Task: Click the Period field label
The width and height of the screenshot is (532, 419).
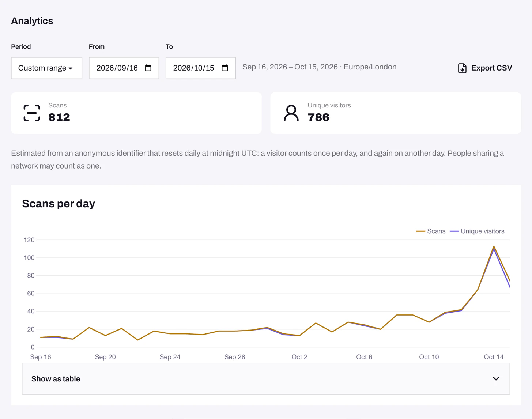Action: point(21,47)
